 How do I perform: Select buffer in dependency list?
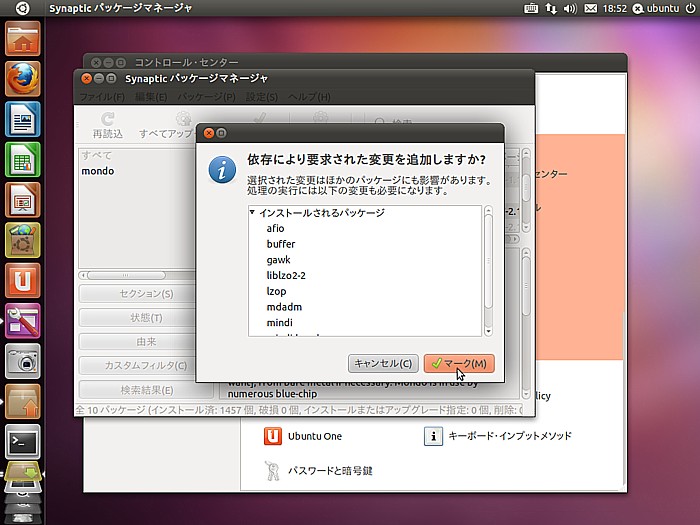[281, 244]
